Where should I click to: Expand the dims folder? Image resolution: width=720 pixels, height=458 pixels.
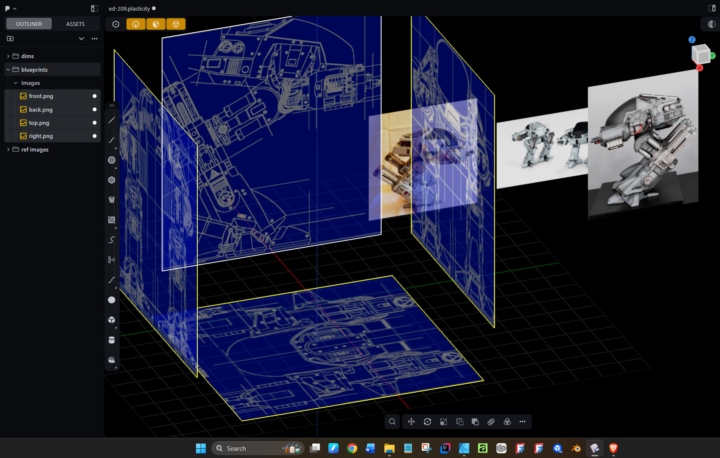pos(8,56)
